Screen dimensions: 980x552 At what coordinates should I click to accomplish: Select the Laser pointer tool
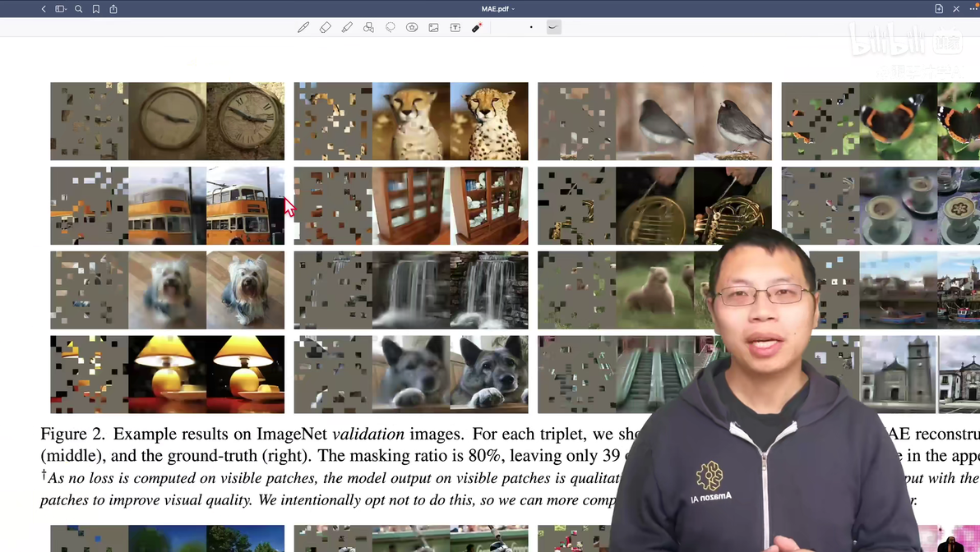click(x=477, y=27)
